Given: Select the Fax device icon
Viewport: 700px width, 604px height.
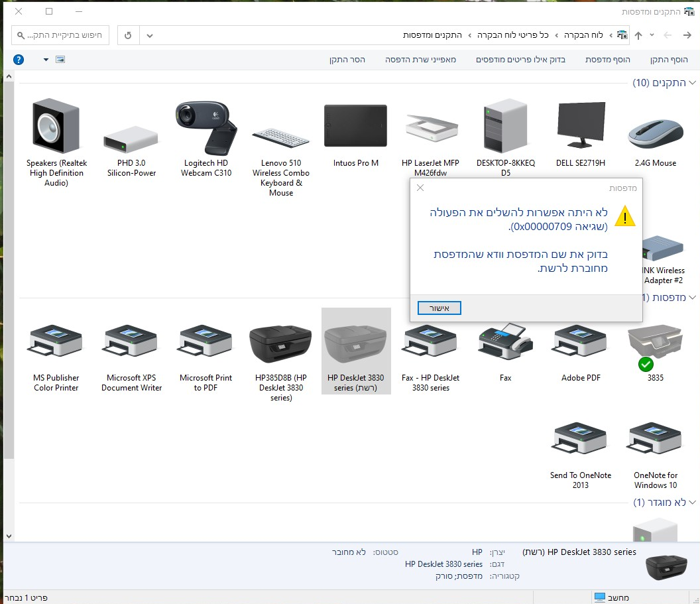Looking at the screenshot, I should 505,341.
